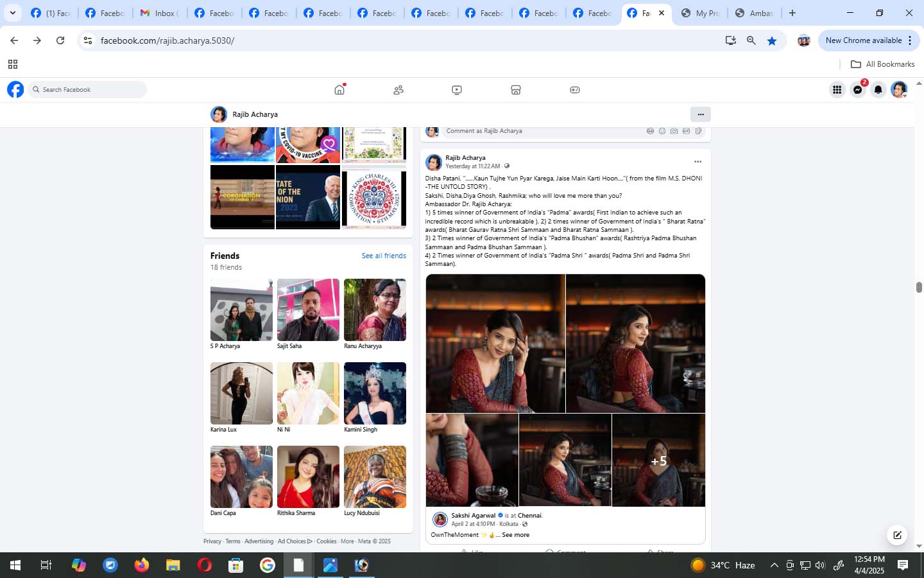This screenshot has height=578, width=924.
Task: Open the Friends icon in top navigation
Action: tap(398, 90)
